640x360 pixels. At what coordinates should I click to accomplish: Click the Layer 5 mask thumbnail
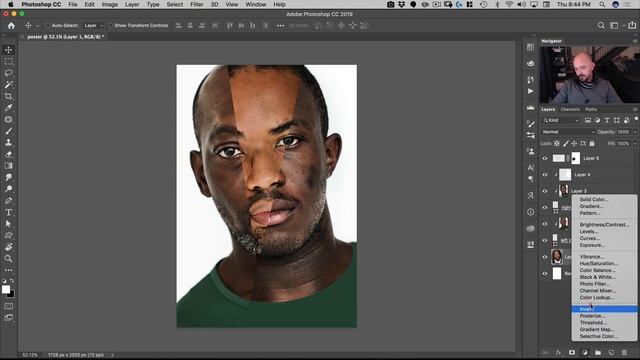click(x=576, y=158)
